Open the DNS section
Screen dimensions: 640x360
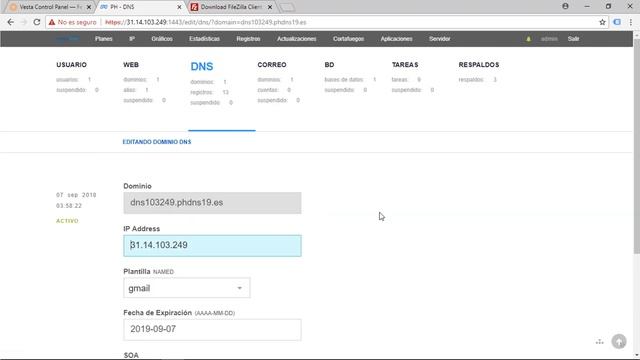point(202,66)
